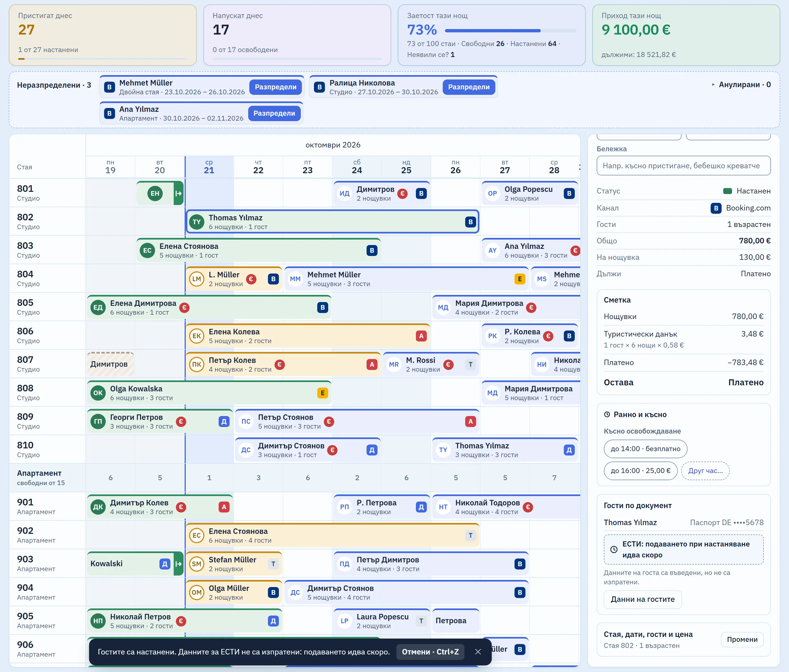This screenshot has height=672, width=789.
Task: Choose Друг час... for late checkout
Action: [705, 471]
